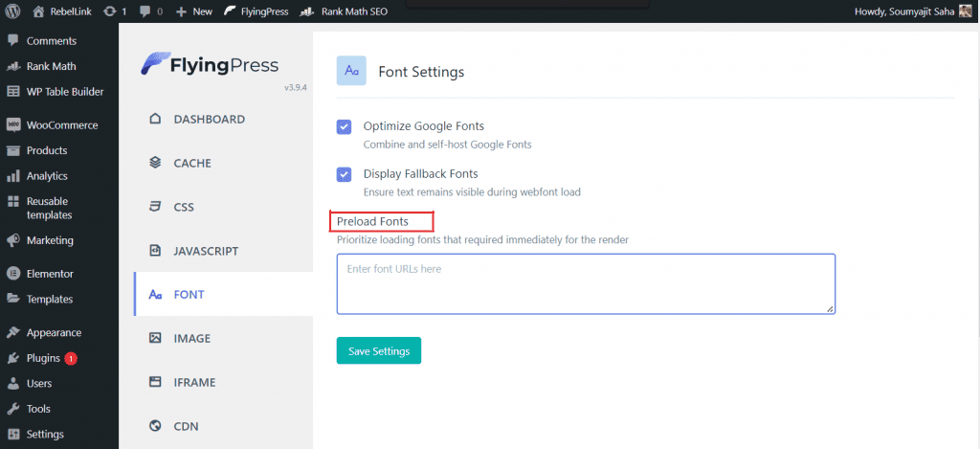Switch to the Cache settings tab
This screenshot has height=449, width=980.
191,164
